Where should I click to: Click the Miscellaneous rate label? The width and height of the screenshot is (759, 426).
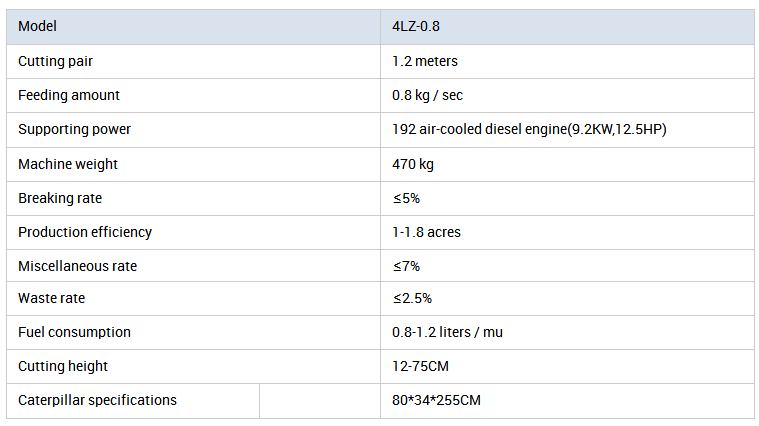[x=77, y=266]
